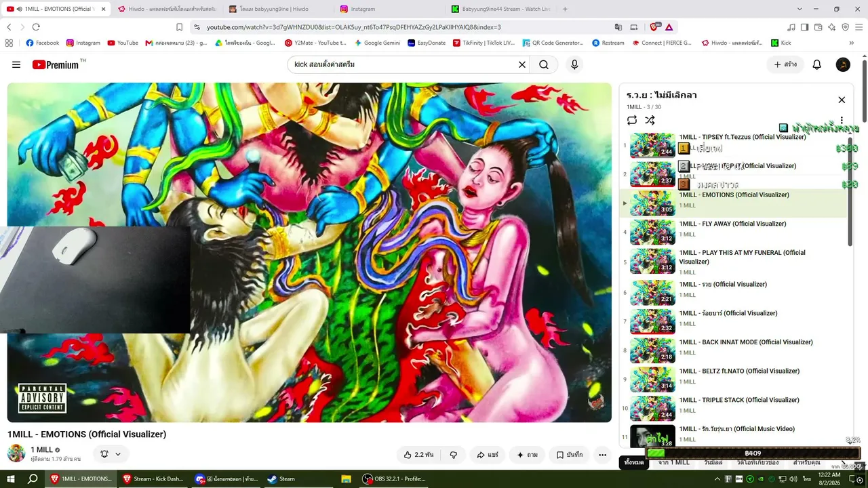Run the YouTube search with magnifier button

(x=544, y=64)
